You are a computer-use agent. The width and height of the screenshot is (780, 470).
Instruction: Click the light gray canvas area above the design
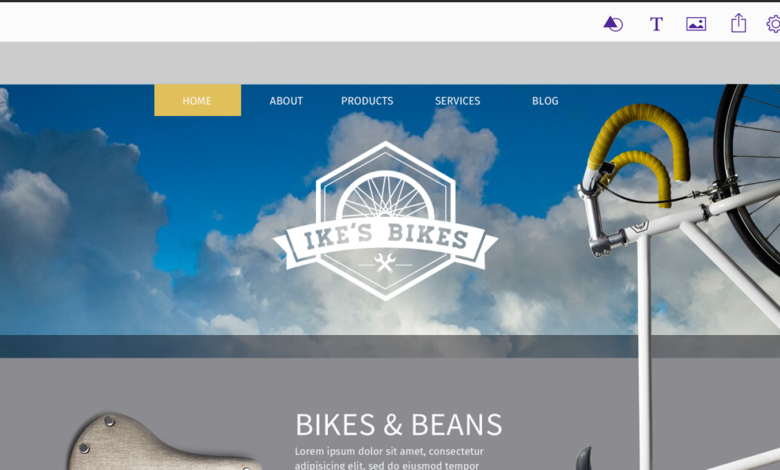pyautogui.click(x=390, y=63)
